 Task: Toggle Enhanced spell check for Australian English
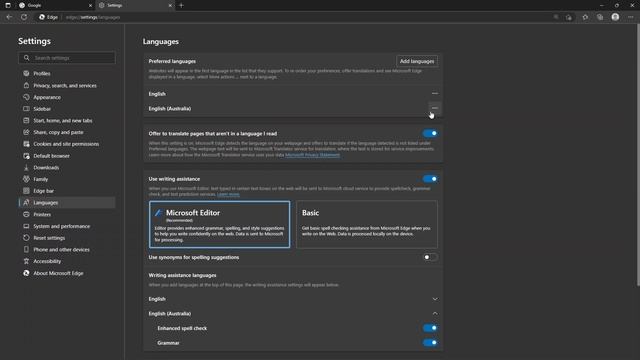tap(430, 328)
